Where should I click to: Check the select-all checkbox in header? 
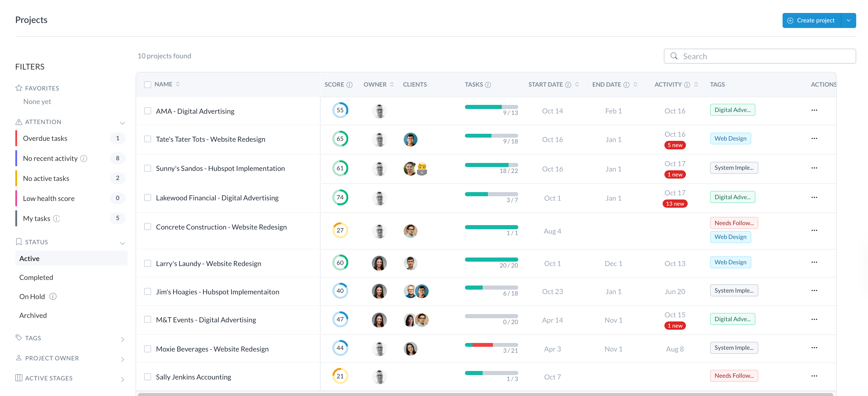148,85
